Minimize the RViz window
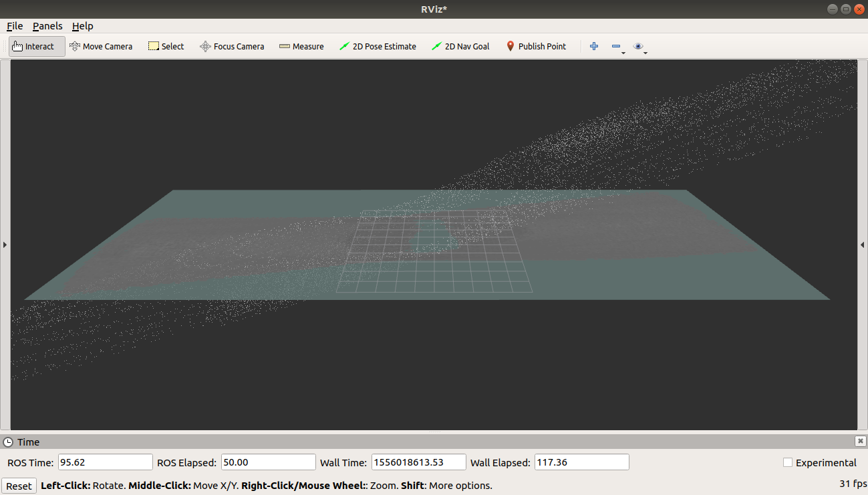868x495 pixels. [832, 9]
